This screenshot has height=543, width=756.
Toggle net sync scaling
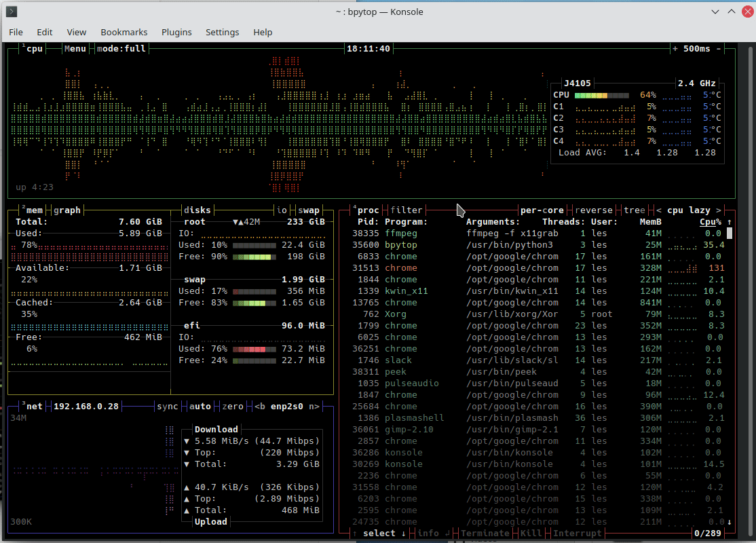[168, 407]
